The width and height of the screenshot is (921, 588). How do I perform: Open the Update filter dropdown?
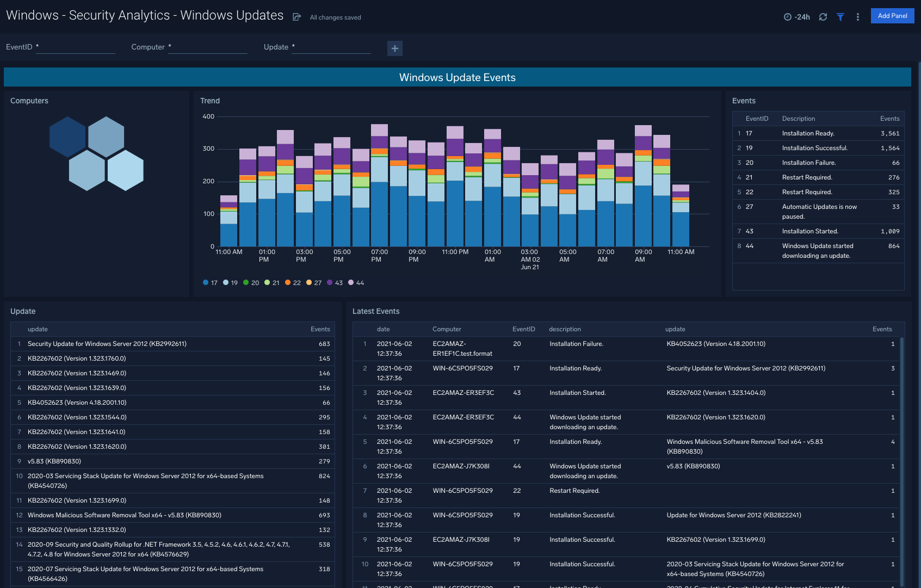(331, 47)
